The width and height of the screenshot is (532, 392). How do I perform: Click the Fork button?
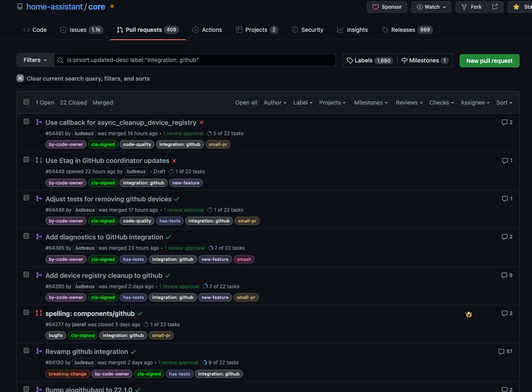click(471, 7)
